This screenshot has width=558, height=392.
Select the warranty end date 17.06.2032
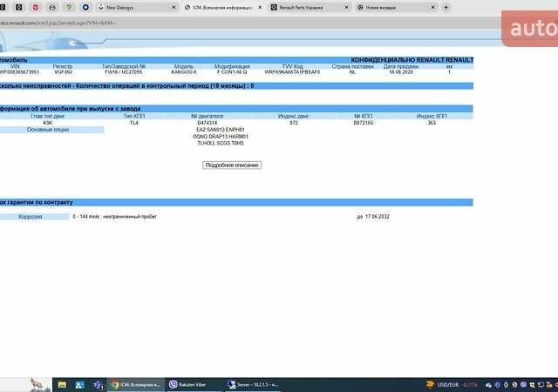tap(378, 217)
